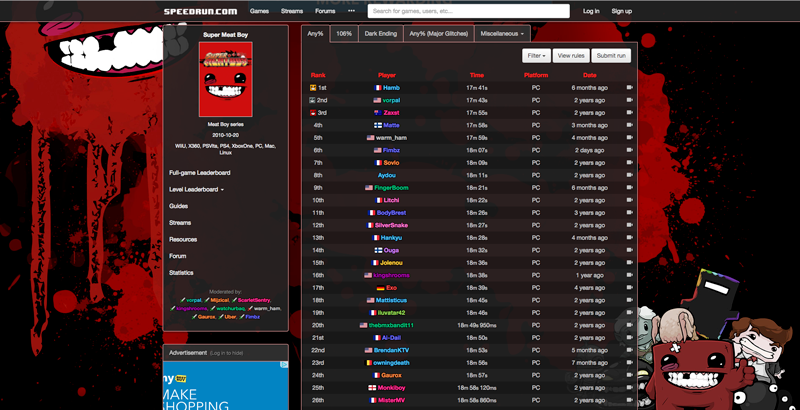
Task: Select the Any% category tab
Action: point(315,34)
